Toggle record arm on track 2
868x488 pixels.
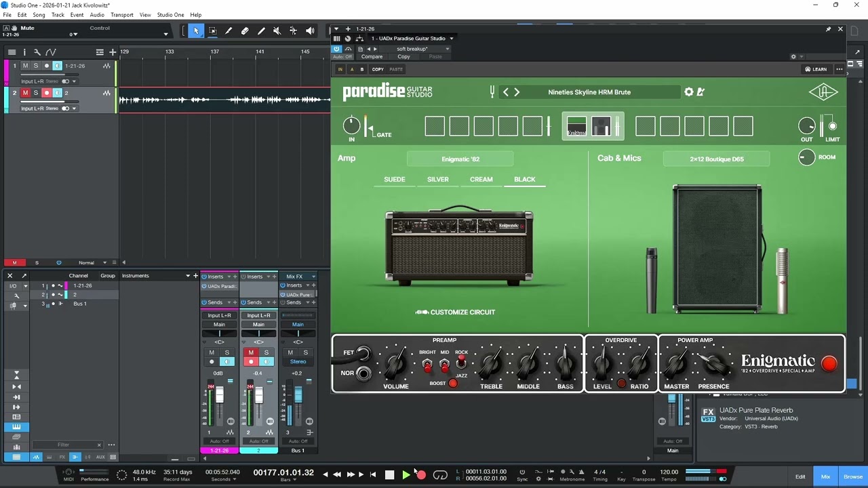pyautogui.click(x=47, y=93)
